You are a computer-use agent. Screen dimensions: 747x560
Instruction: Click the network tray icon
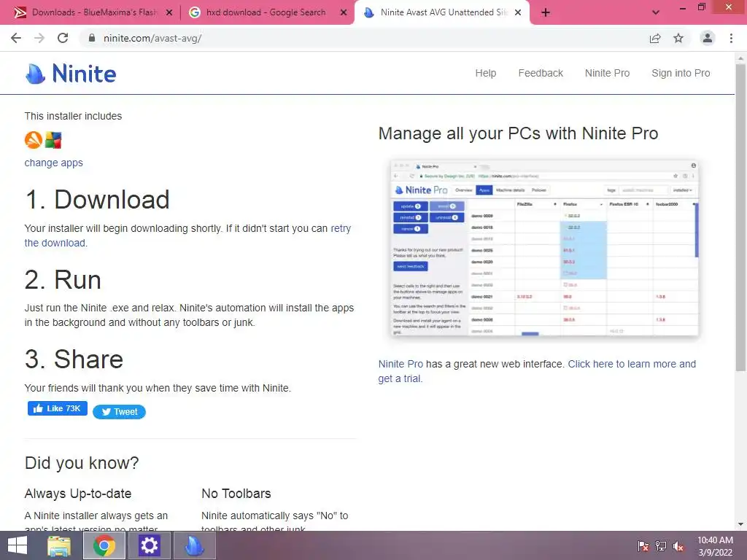[x=661, y=545]
